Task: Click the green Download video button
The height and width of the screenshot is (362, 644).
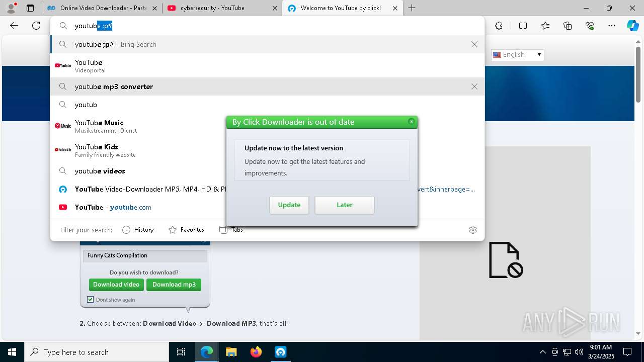Action: (116, 285)
